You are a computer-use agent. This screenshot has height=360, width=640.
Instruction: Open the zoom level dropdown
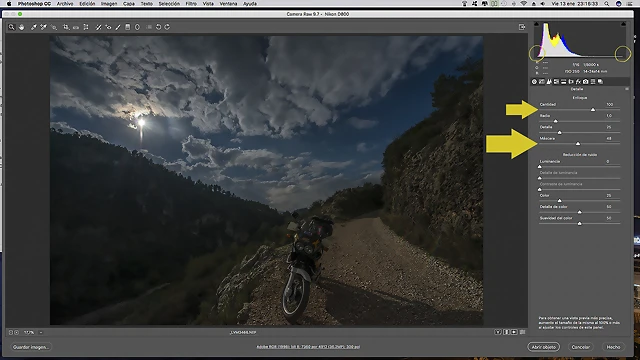point(41,333)
